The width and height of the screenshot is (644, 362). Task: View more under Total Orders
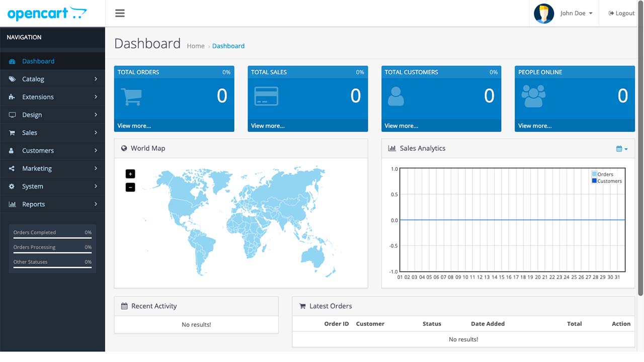134,126
